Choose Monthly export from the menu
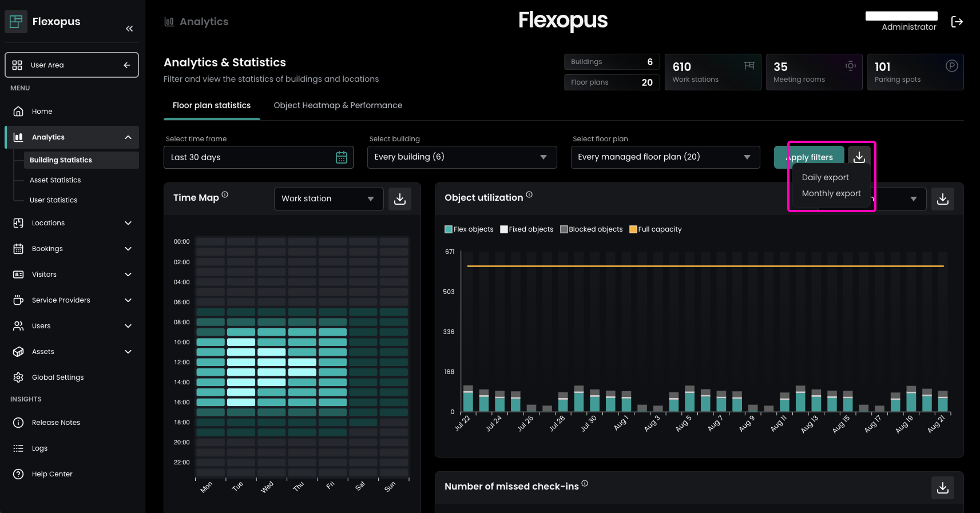This screenshot has height=513, width=980. click(831, 193)
